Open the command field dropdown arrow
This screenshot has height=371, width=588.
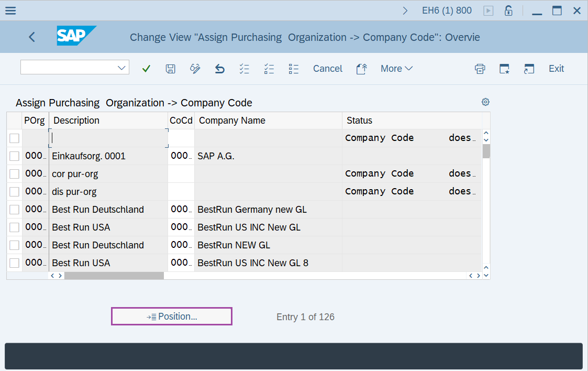[123, 67]
